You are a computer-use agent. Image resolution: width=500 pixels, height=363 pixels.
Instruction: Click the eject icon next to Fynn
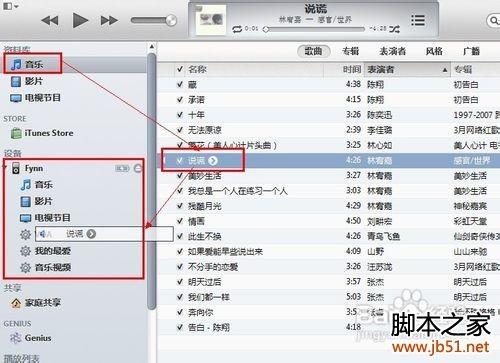click(x=138, y=168)
